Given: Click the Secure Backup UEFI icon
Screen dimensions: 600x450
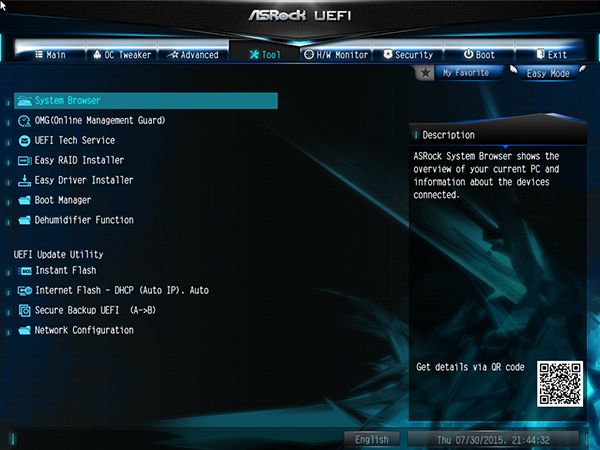Looking at the screenshot, I should click(25, 311).
